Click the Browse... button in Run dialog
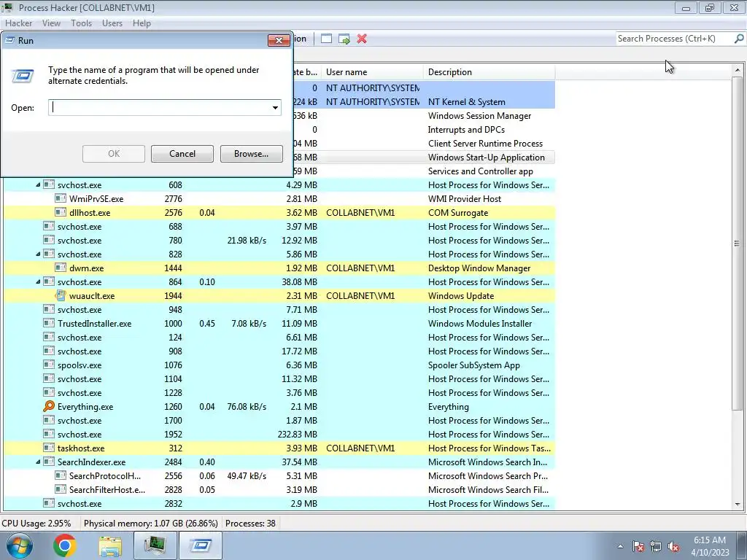 (251, 154)
